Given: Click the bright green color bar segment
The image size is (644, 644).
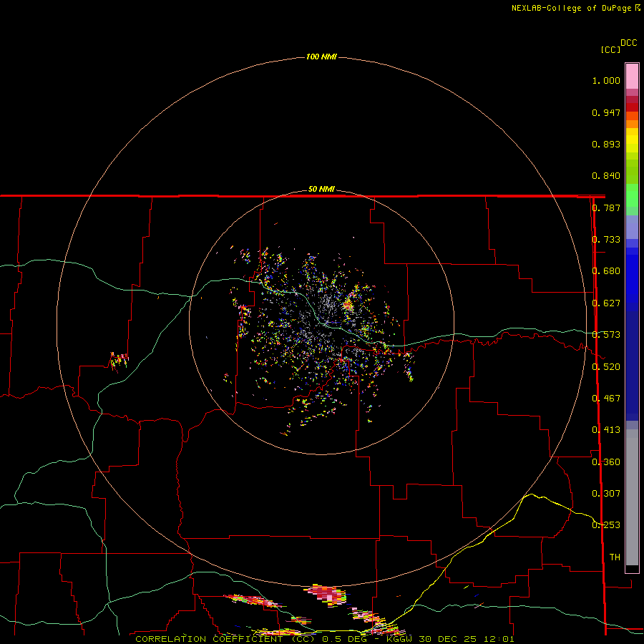Looking at the screenshot, I should tap(632, 195).
